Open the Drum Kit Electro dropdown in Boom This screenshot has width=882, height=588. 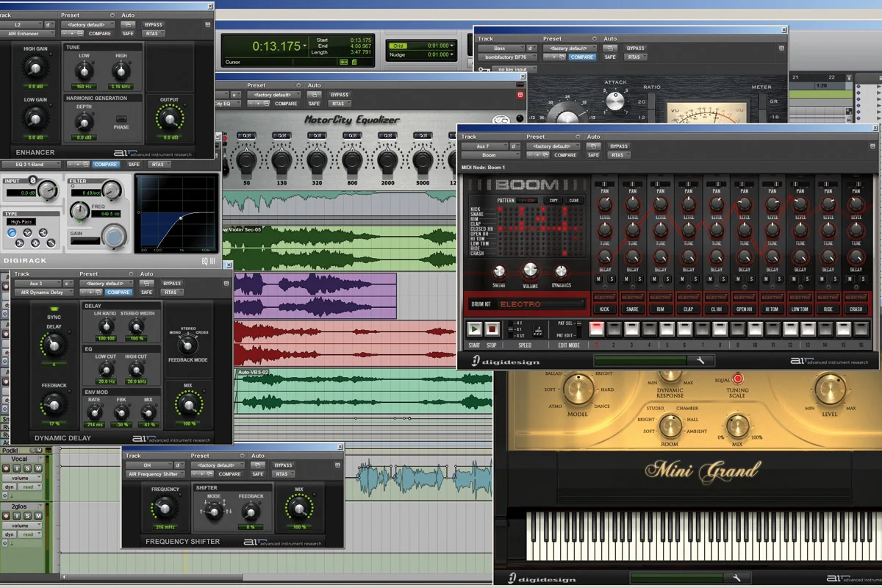point(542,304)
